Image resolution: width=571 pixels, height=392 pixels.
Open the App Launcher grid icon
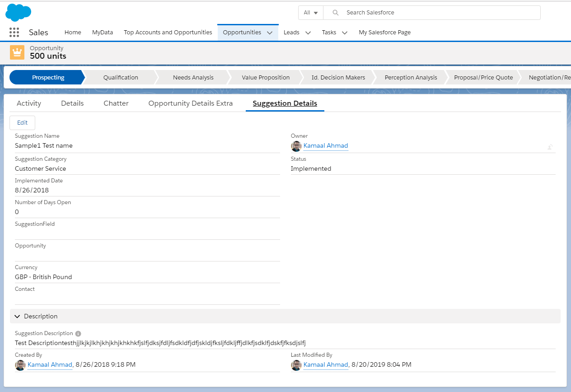14,33
